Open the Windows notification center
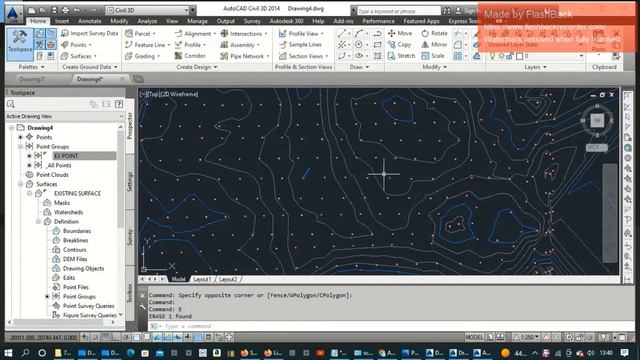The image size is (640, 360). [624, 353]
